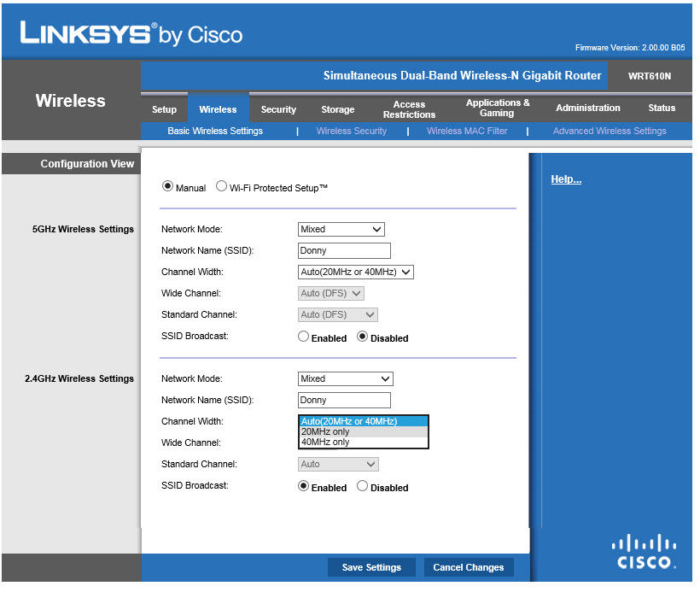700x592 pixels.
Task: Enable SSID Broadcast for 5GHz
Action: coord(303,337)
